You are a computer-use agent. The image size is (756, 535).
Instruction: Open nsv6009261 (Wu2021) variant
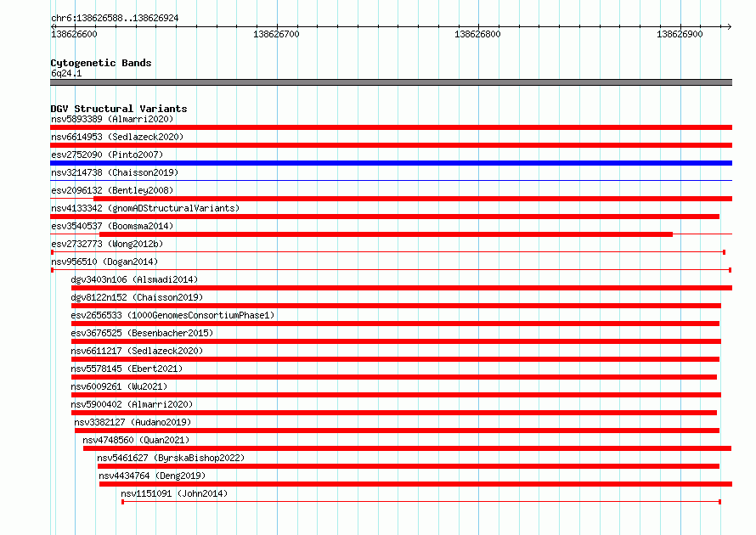[x=119, y=386]
